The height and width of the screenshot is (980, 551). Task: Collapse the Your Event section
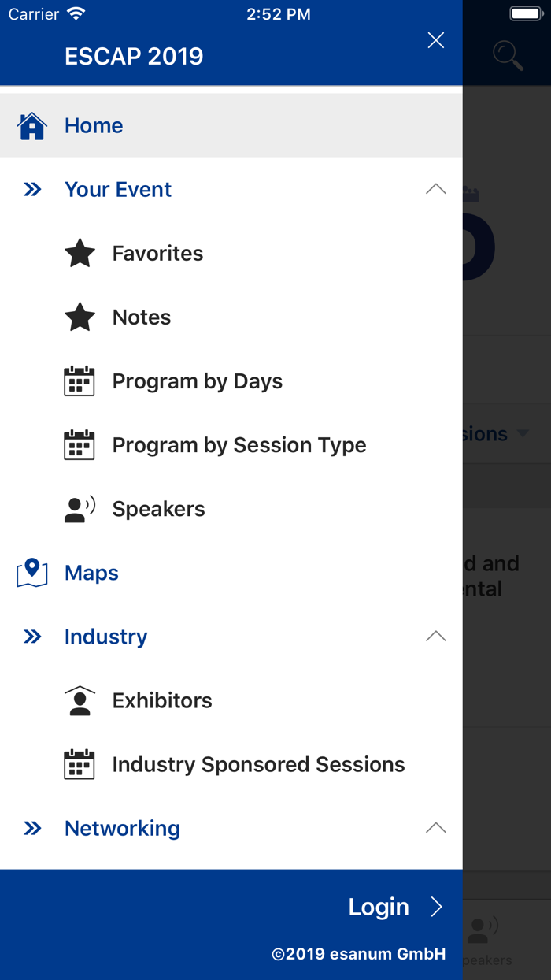pyautogui.click(x=435, y=190)
